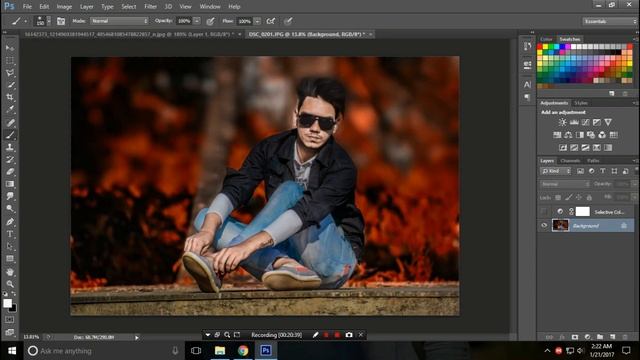The height and width of the screenshot is (360, 640).
Task: Add a Color Balance adjustment
Action: click(x=568, y=135)
